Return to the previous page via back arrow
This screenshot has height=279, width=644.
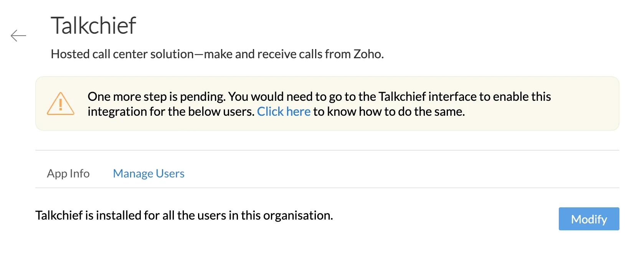click(x=18, y=36)
